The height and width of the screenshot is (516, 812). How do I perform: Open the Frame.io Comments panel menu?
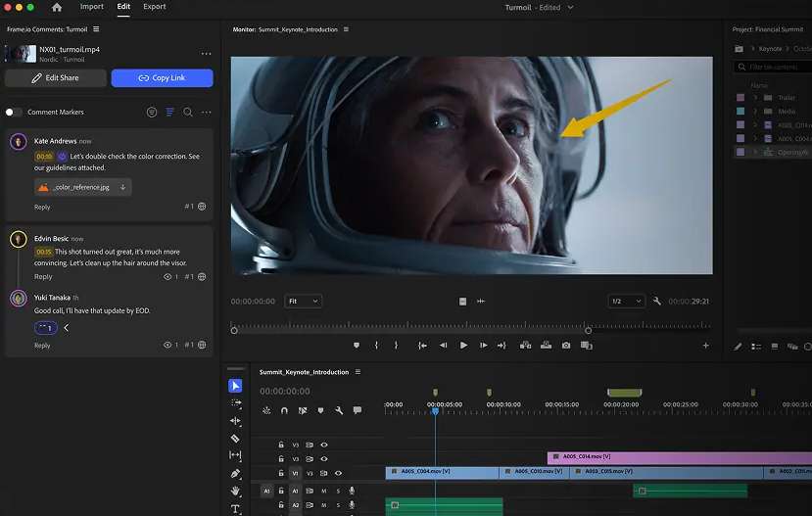click(x=96, y=29)
